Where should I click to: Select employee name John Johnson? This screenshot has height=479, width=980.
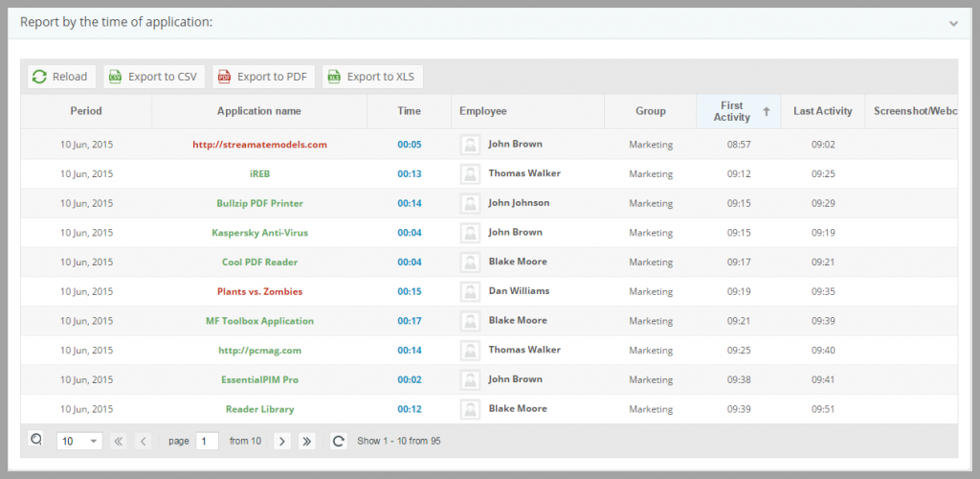pos(519,202)
